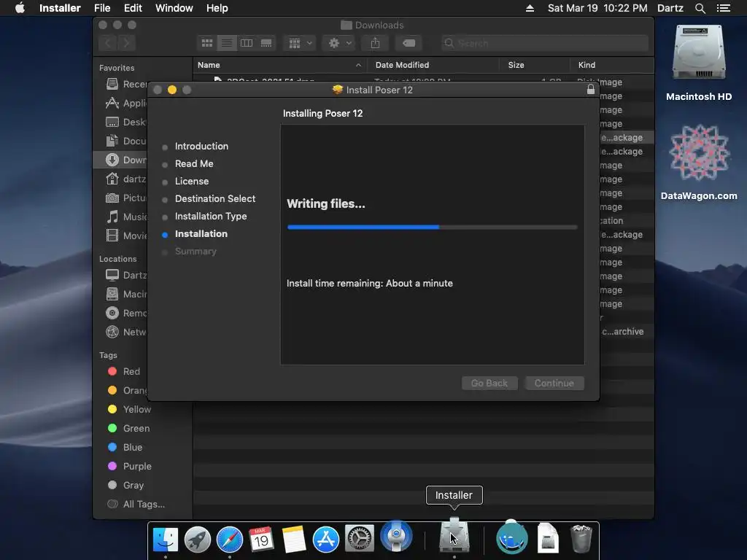
Task: Select Introduction step in installer
Action: [x=201, y=146]
